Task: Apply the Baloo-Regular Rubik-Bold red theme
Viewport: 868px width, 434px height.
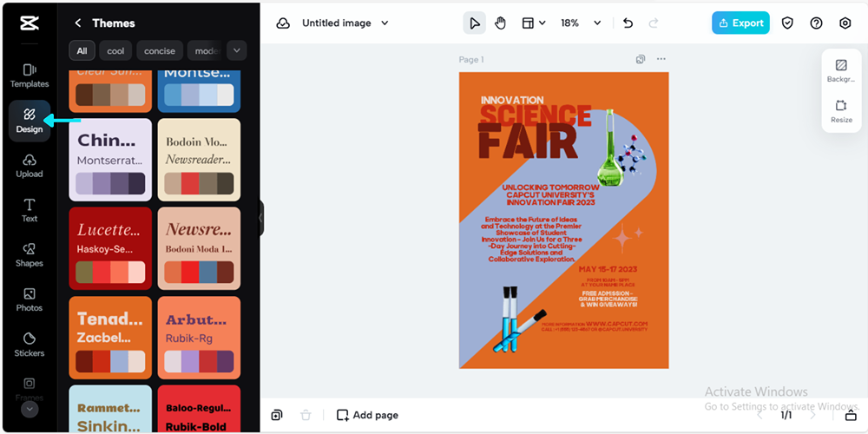Action: 200,409
